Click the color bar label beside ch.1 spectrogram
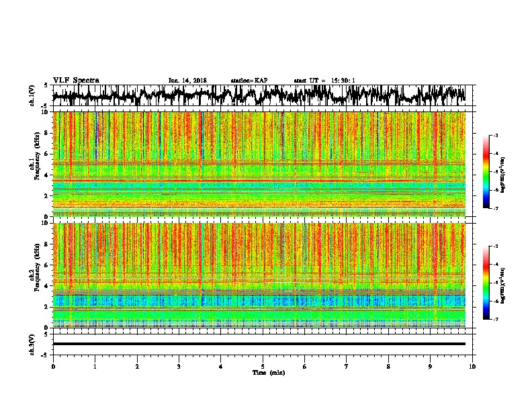 pos(502,175)
